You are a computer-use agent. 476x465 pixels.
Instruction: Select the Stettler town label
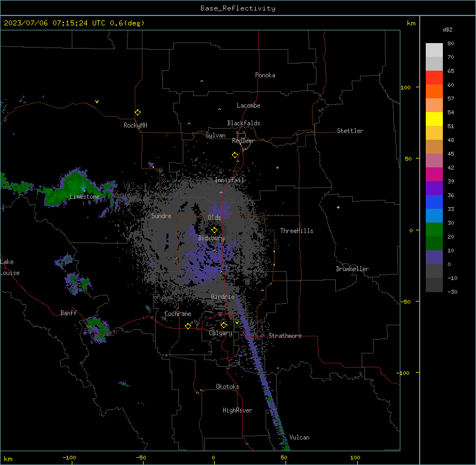coord(350,131)
